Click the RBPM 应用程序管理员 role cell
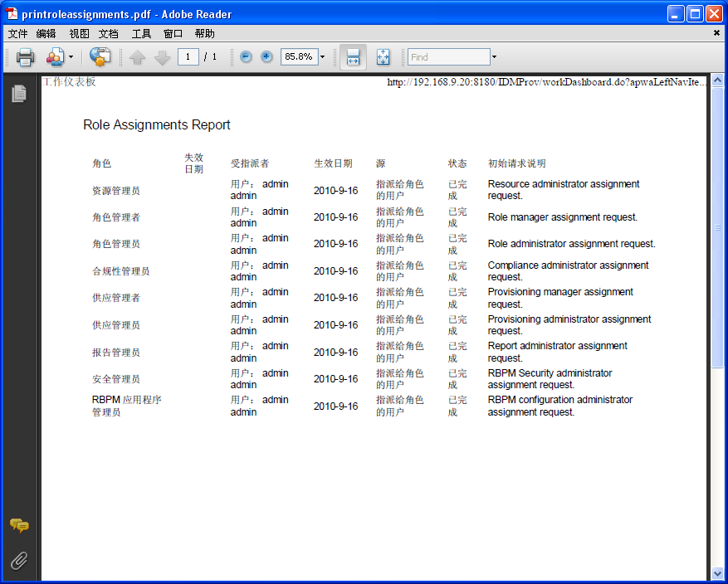This screenshot has height=584, width=728. [127, 406]
